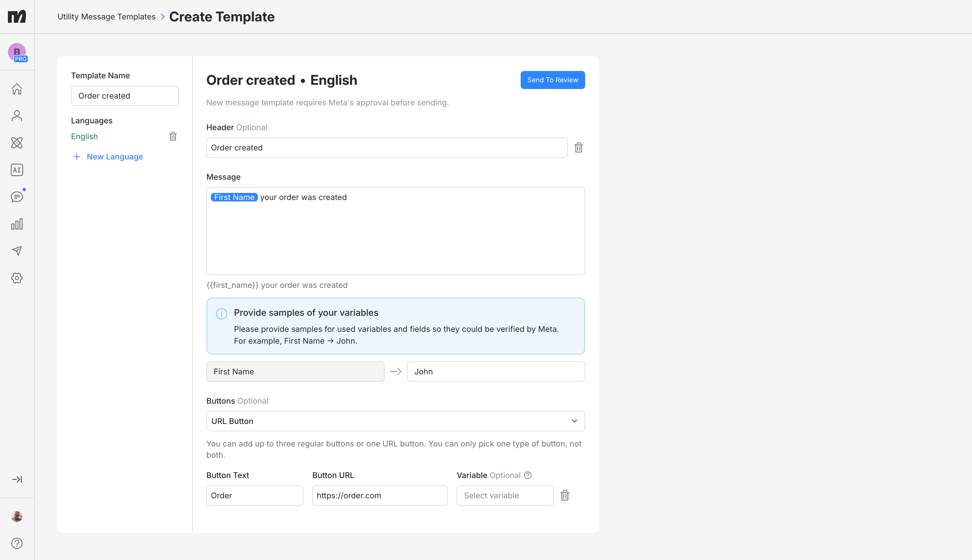Open the Contacts person icon
Viewport: 972px width, 560px height.
pos(17,116)
